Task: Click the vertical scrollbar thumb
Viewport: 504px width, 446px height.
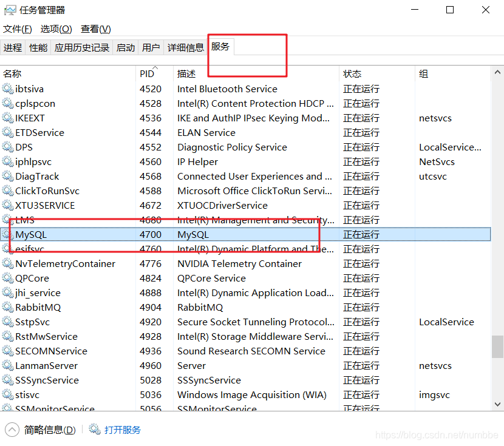Action: 497,346
